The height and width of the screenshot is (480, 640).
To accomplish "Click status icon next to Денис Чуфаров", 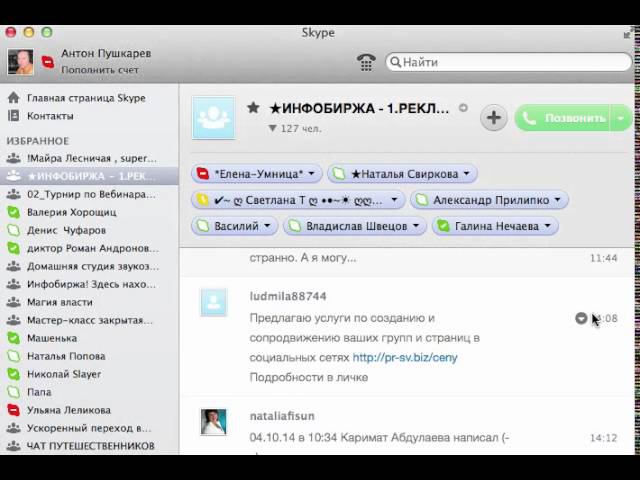I will 13,230.
